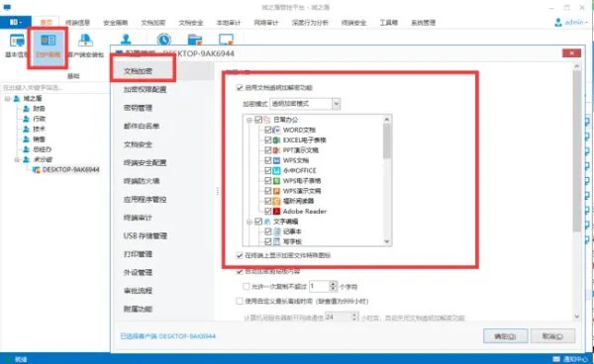Open the 客户端安装包 toolbar icon

85,45
